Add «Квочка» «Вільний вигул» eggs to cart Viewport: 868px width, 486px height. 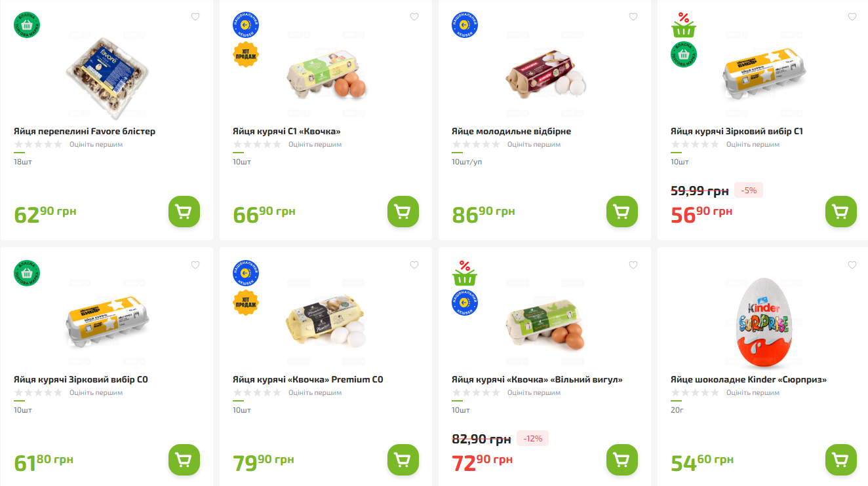(621, 460)
